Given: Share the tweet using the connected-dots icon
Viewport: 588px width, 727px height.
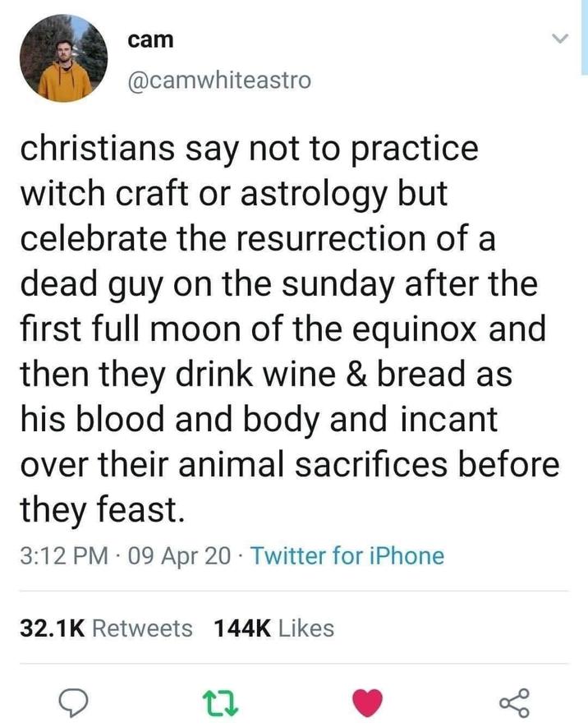Looking at the screenshot, I should click(x=514, y=701).
